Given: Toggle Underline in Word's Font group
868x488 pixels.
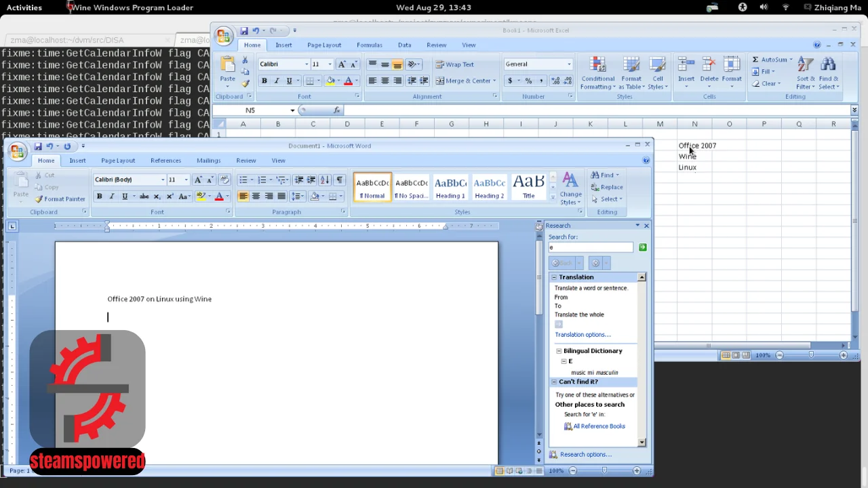Looking at the screenshot, I should click(125, 197).
